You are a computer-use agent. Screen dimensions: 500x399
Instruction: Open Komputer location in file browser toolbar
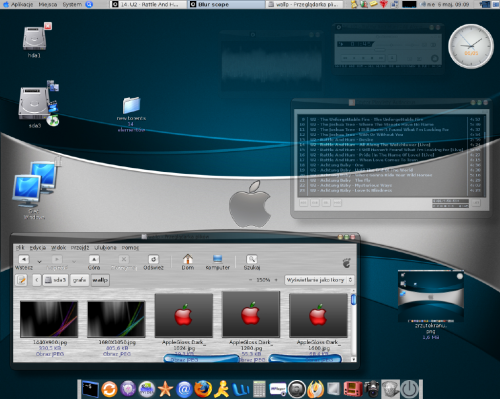point(217,262)
